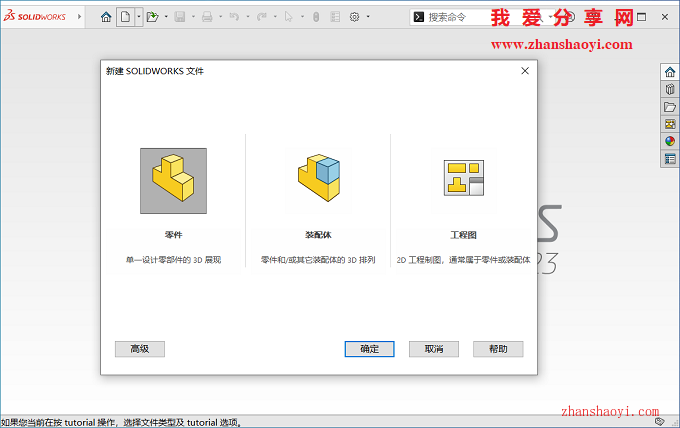Image resolution: width=680 pixels, height=428 pixels.
Task: Open View Palette tab in task pane
Action: click(x=670, y=124)
